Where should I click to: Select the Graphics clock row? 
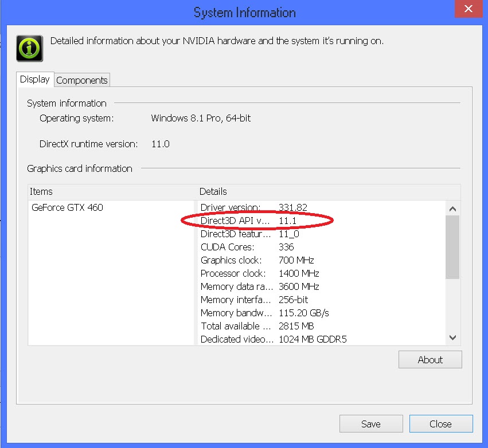coord(322,260)
